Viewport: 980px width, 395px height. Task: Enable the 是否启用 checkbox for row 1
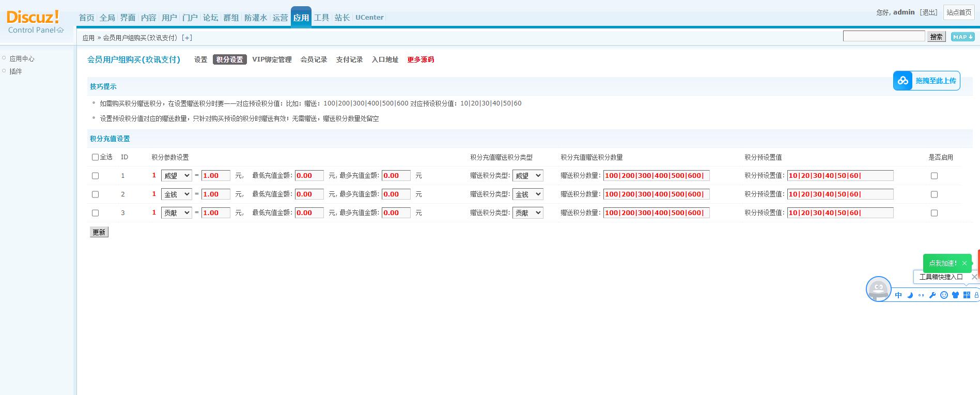click(x=934, y=176)
